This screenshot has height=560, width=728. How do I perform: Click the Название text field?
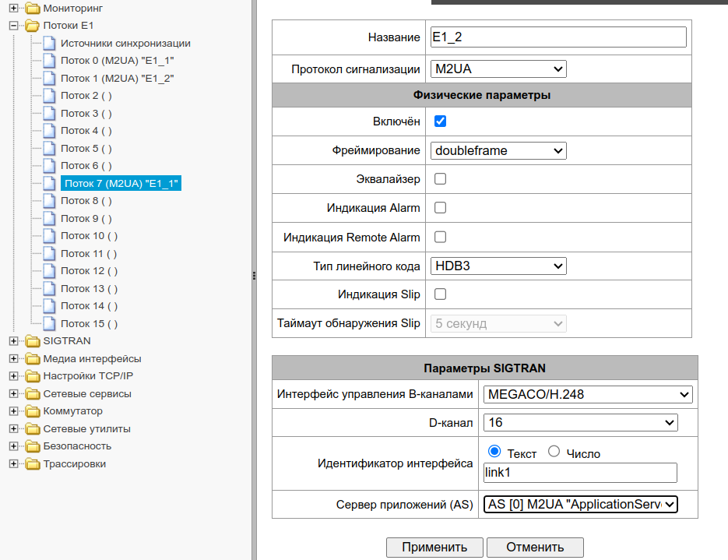point(558,37)
